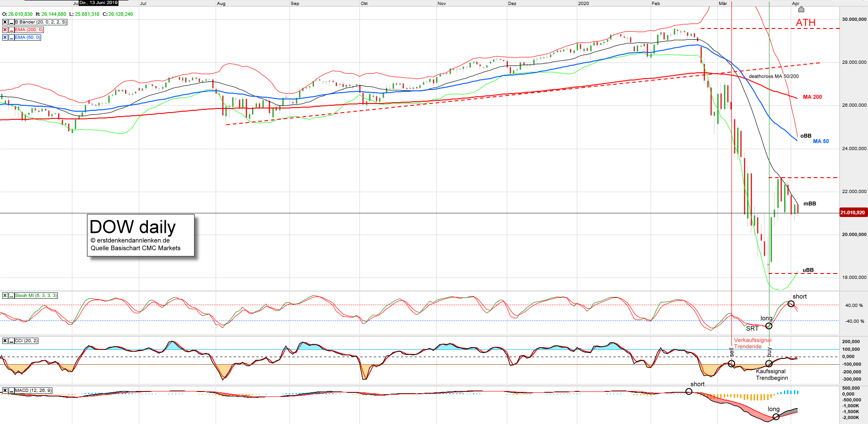
Task: Click the Okt label on time axis
Action: (364, 4)
